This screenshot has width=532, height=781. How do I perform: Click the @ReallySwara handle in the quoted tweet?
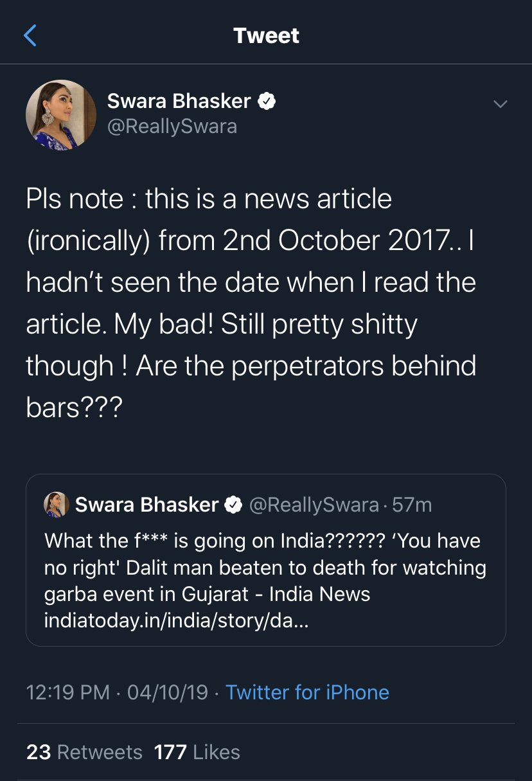(x=314, y=505)
